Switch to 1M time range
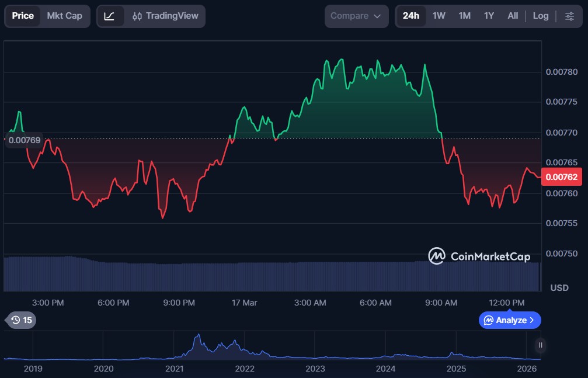Screen dimensions: 588x378 (x=464, y=16)
